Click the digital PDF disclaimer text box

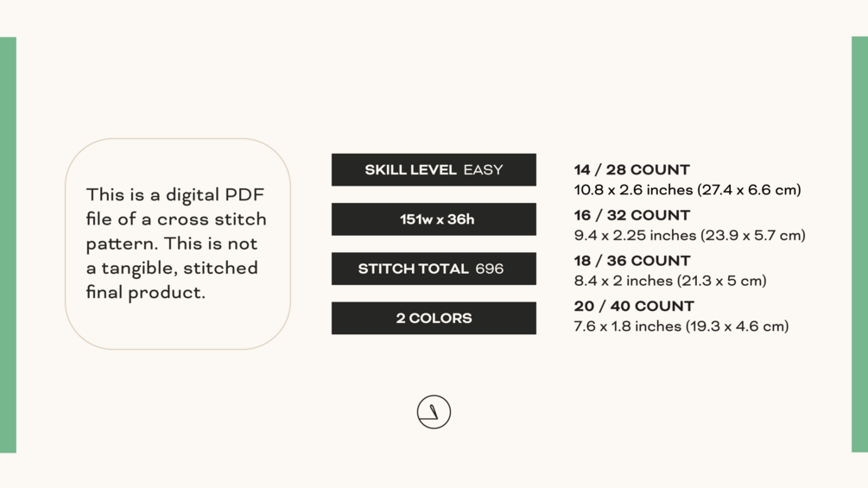[177, 244]
